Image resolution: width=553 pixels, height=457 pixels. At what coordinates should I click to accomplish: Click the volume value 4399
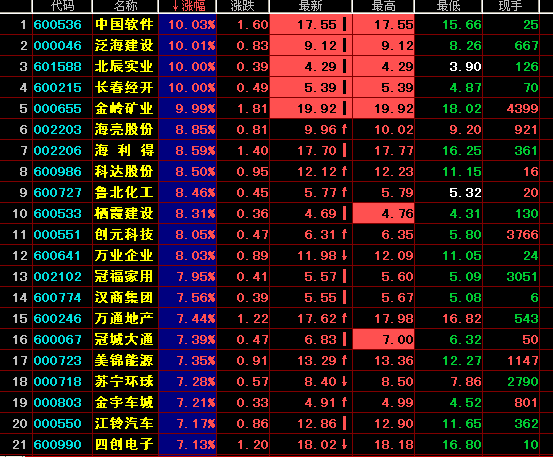click(x=522, y=109)
